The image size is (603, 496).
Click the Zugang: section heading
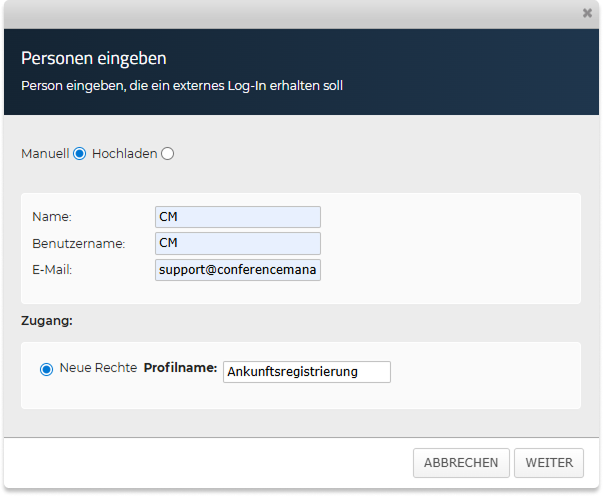[x=46, y=321]
